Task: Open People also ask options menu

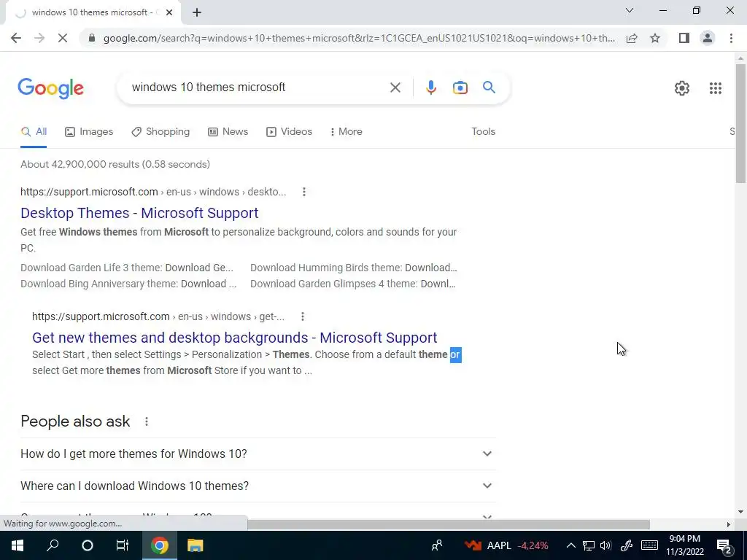Action: pyautogui.click(x=147, y=421)
